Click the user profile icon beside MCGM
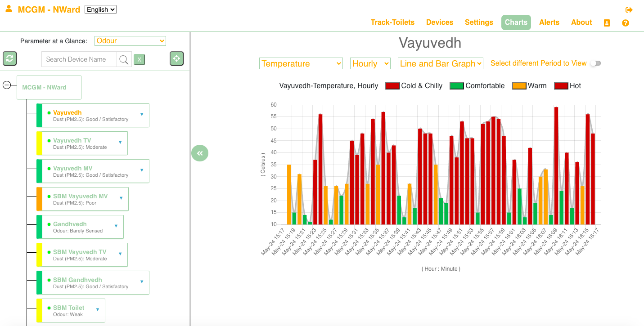Screen dimensions: 644x326 pos(9,9)
